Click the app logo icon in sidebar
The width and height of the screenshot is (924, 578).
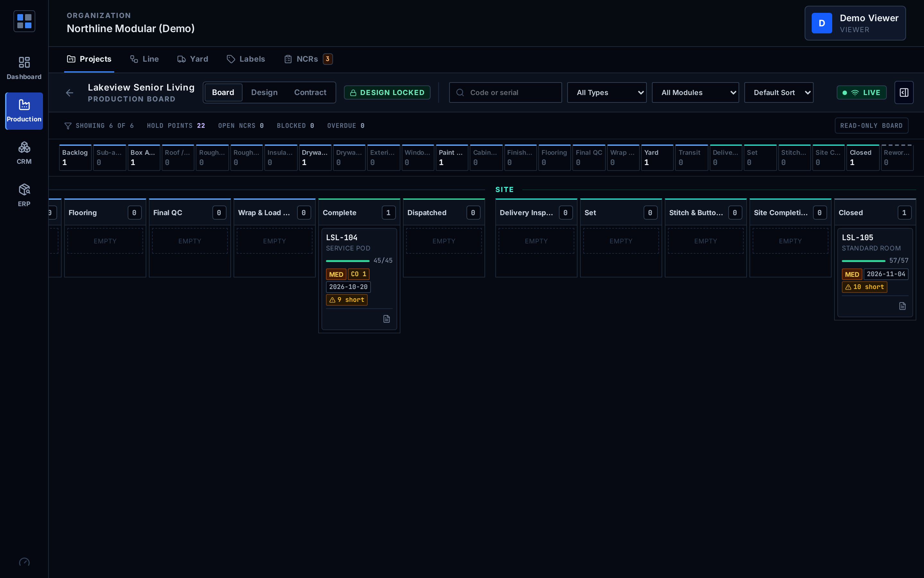click(x=24, y=22)
